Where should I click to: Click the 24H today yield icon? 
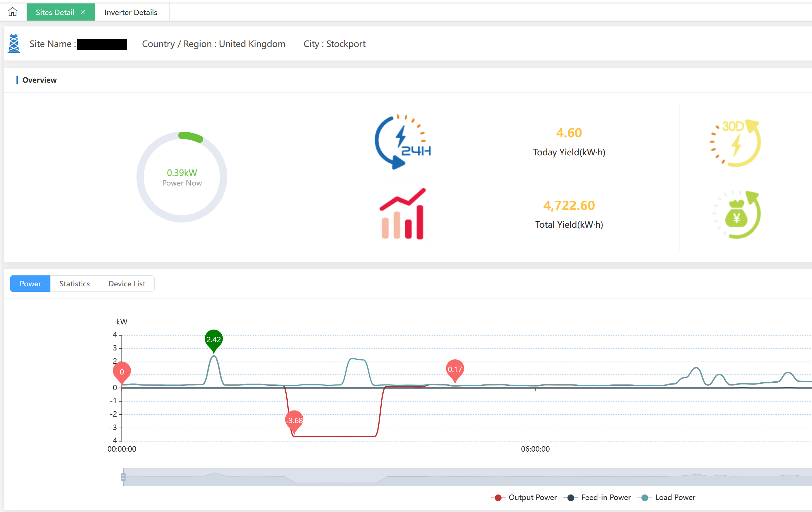[x=403, y=142]
